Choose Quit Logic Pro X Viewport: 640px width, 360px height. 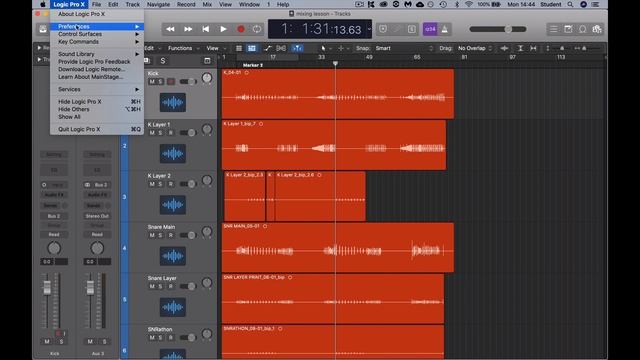tap(97, 129)
